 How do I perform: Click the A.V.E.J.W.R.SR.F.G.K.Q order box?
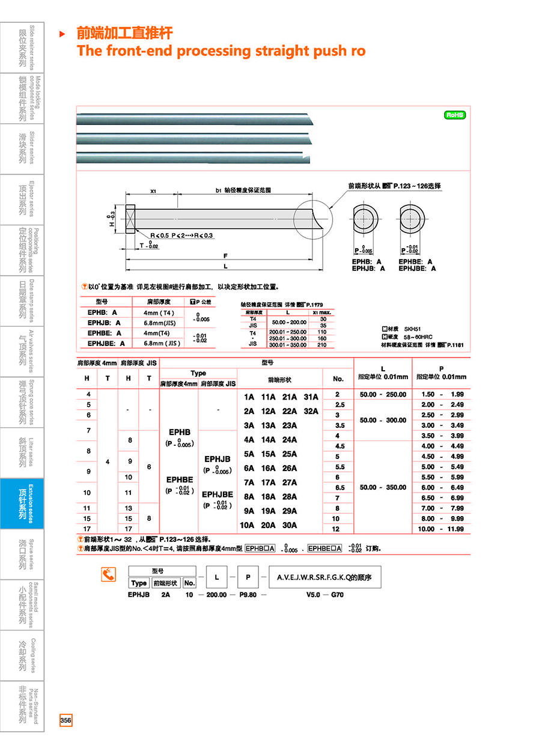(324, 577)
